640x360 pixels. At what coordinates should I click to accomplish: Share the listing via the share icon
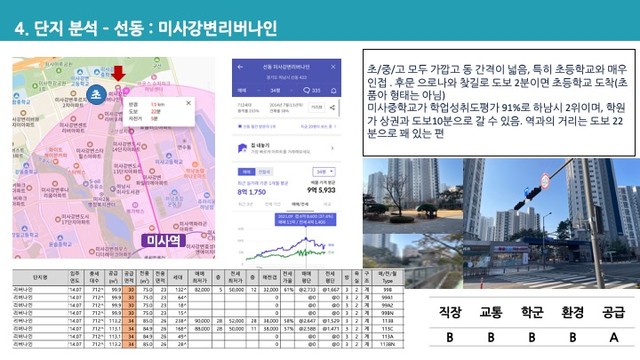coord(332,108)
